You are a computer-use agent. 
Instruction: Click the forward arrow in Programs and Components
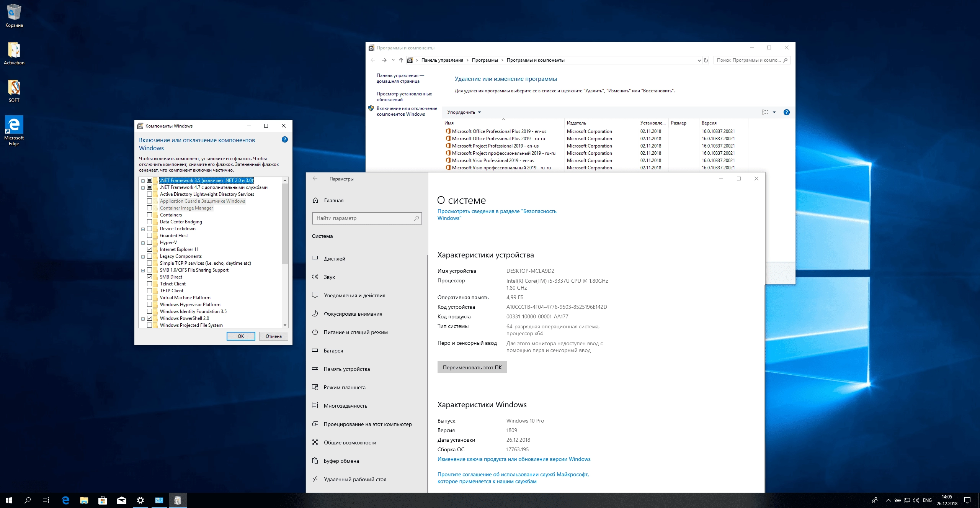(384, 60)
